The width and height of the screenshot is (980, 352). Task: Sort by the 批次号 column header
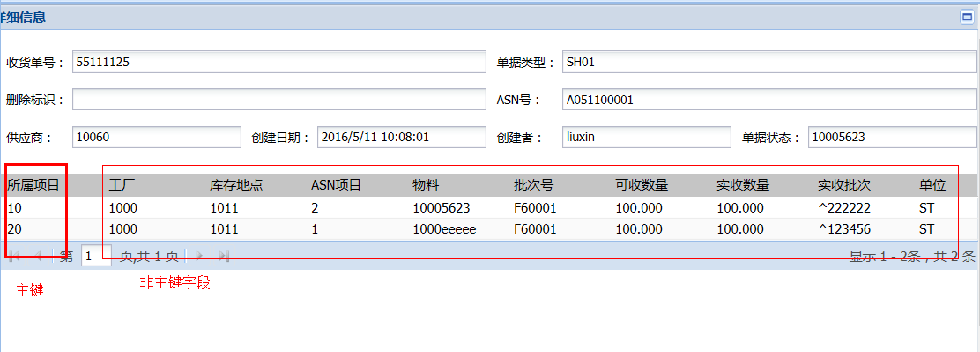(x=533, y=185)
